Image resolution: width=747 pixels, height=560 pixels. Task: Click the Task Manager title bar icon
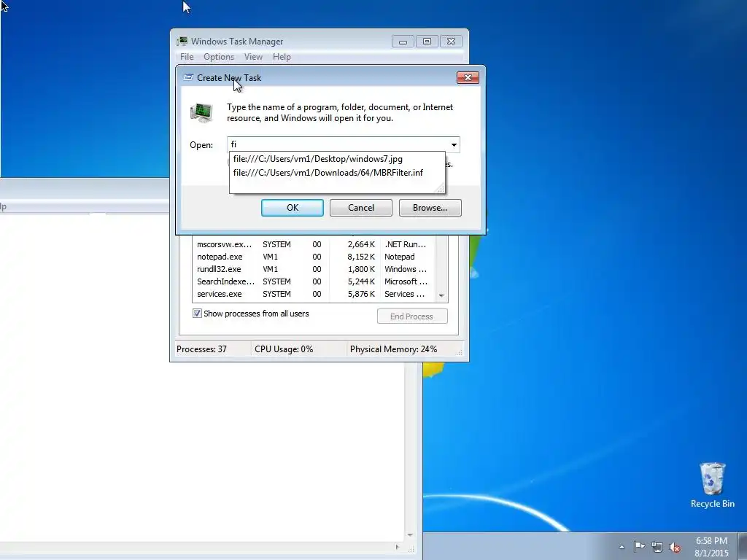click(x=182, y=42)
